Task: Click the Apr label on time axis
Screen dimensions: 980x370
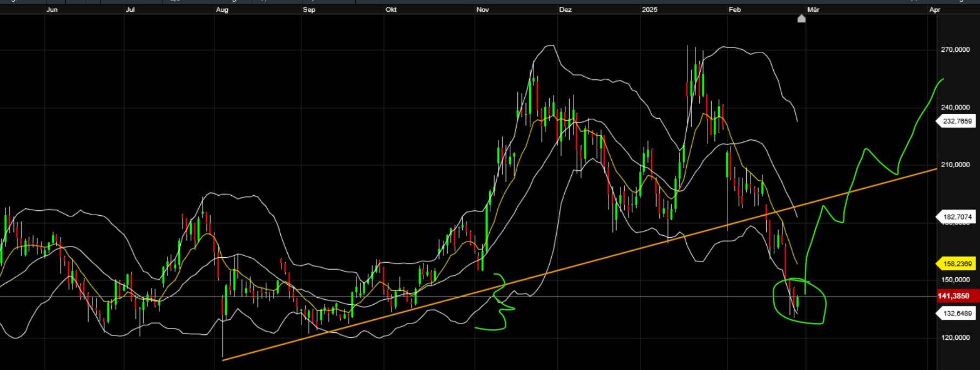Action: [x=935, y=10]
